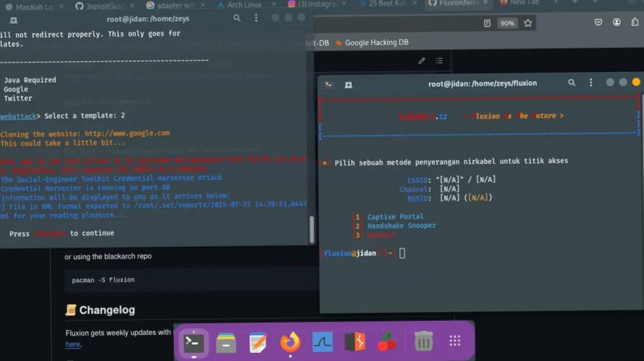This screenshot has width=644, height=361.
Task: Open the Terminal app in the dock
Action: (x=194, y=342)
